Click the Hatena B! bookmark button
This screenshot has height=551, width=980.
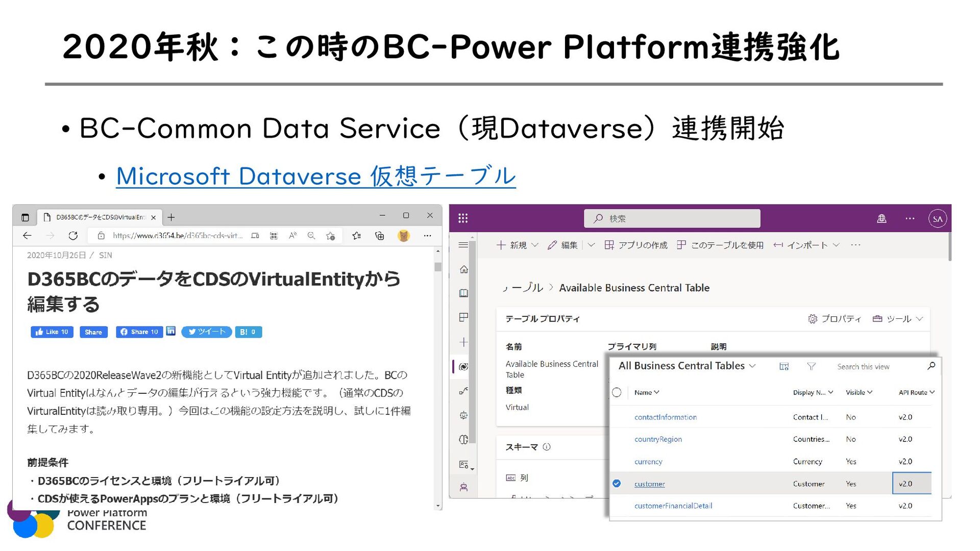249,332
